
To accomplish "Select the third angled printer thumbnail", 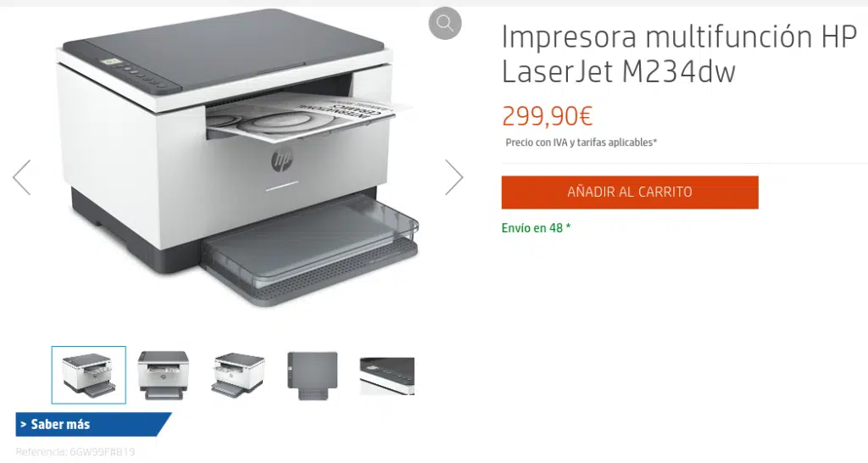I will click(238, 375).
